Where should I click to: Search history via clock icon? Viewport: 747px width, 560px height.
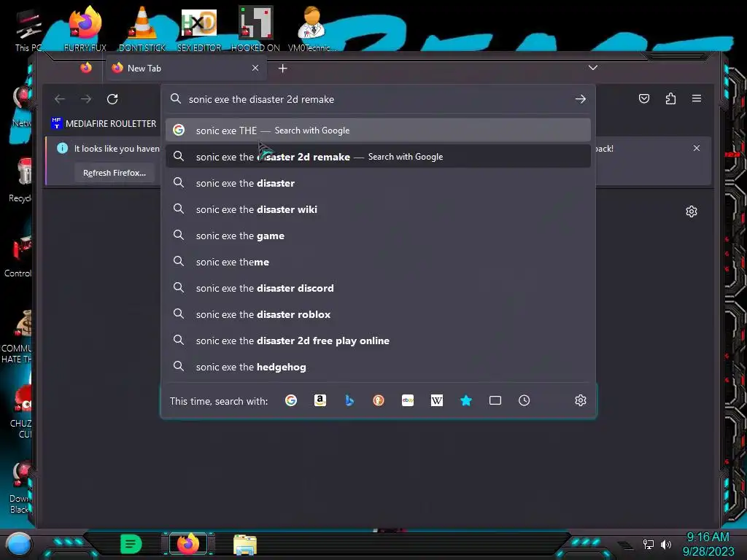coord(524,400)
